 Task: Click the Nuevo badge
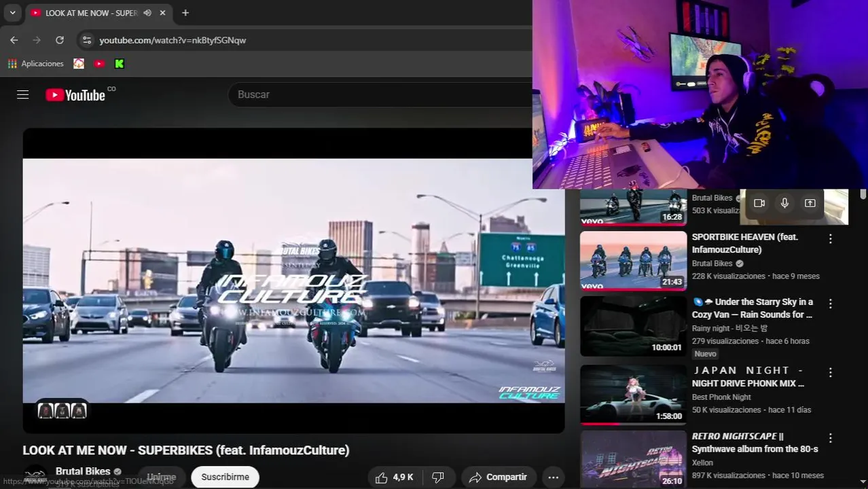(x=705, y=354)
